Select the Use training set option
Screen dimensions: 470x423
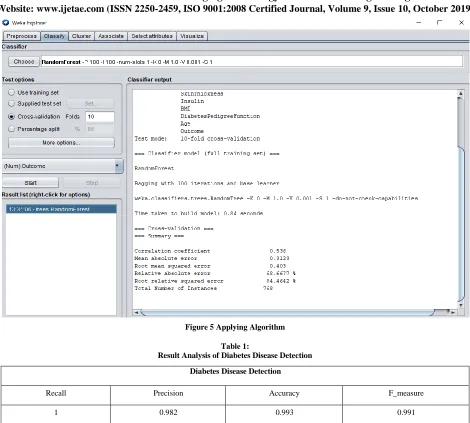pyautogui.click(x=34, y=92)
